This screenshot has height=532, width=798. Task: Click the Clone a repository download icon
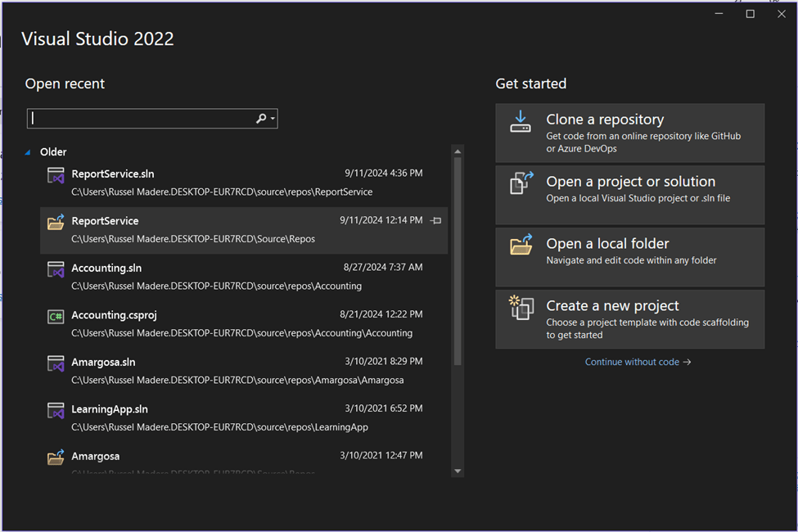[521, 122]
